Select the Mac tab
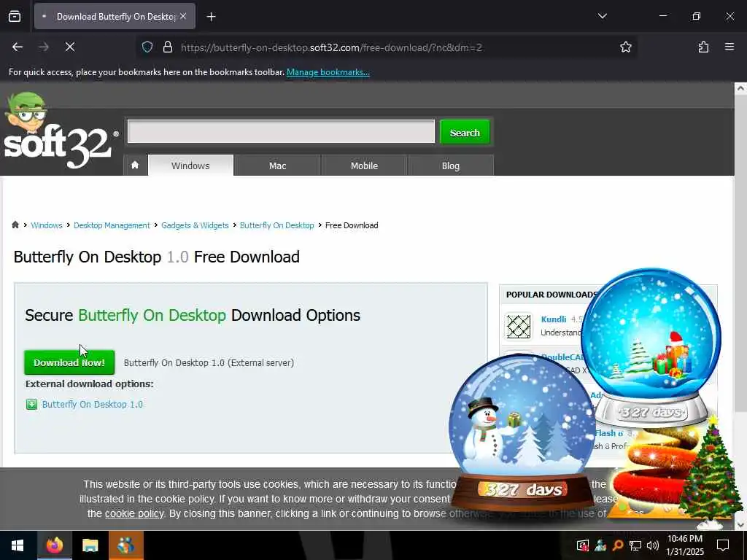This screenshot has width=747, height=560. pyautogui.click(x=277, y=166)
